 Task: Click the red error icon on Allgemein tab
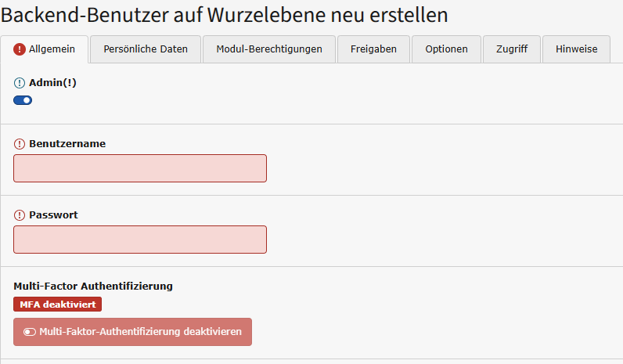[x=20, y=49]
